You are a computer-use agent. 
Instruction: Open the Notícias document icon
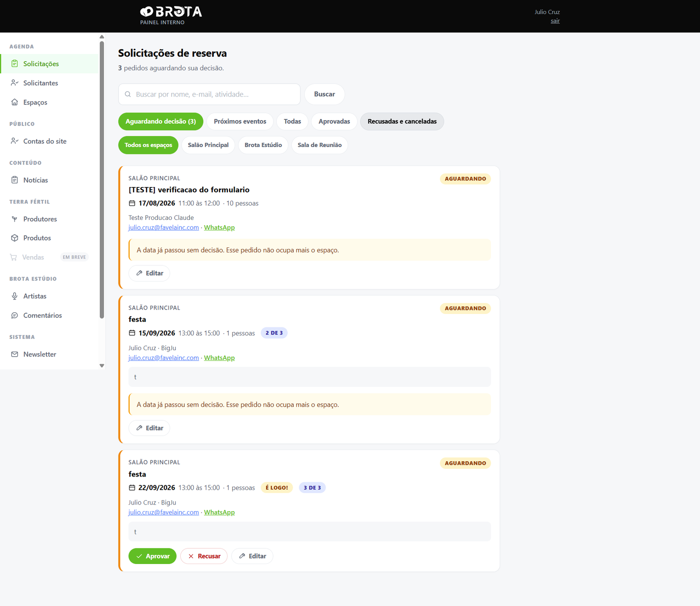[14, 180]
